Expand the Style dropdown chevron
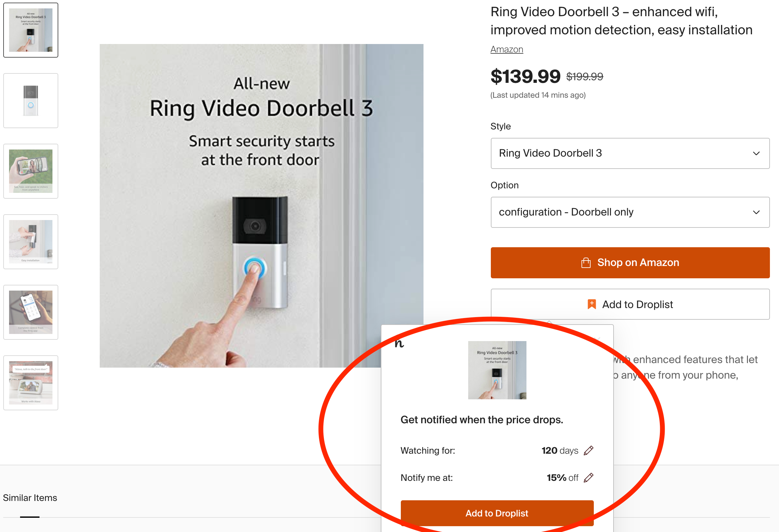This screenshot has height=532, width=779. point(756,153)
